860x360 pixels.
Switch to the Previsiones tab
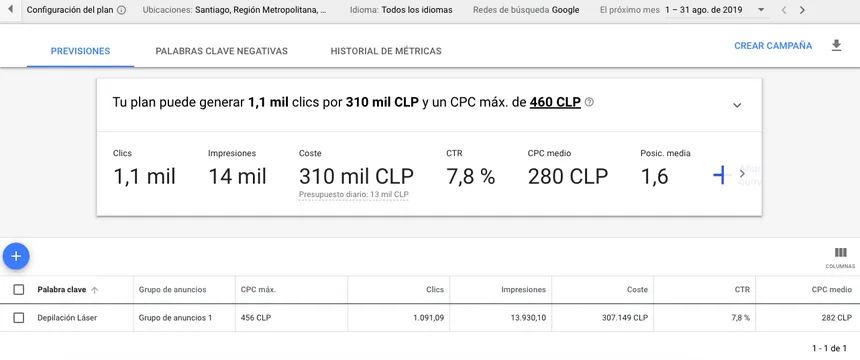pos(81,51)
